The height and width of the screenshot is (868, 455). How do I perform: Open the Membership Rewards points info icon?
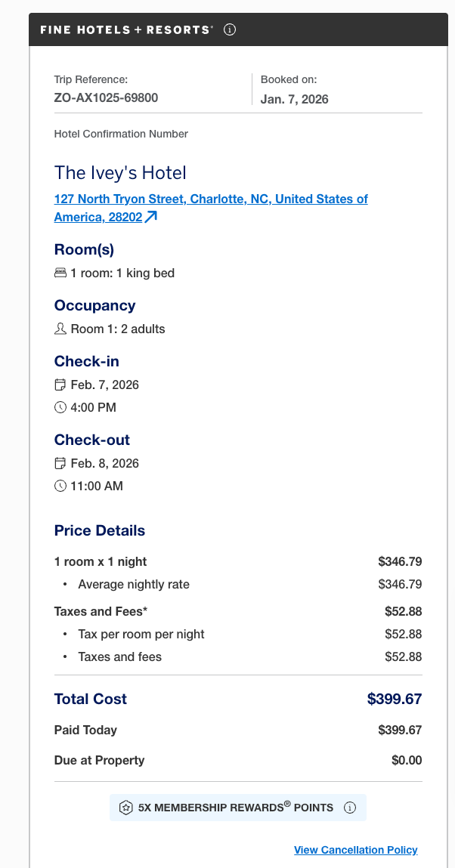pos(350,808)
